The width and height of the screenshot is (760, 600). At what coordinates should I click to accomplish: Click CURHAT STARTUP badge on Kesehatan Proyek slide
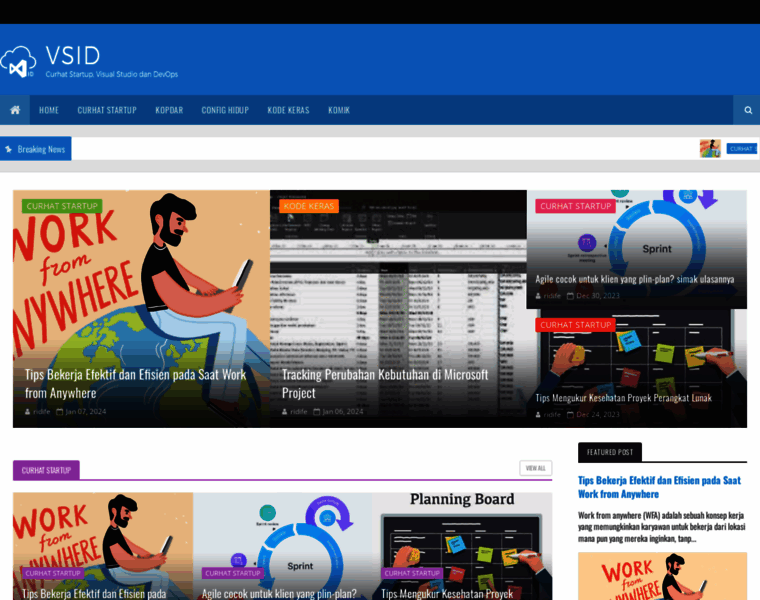(x=575, y=325)
